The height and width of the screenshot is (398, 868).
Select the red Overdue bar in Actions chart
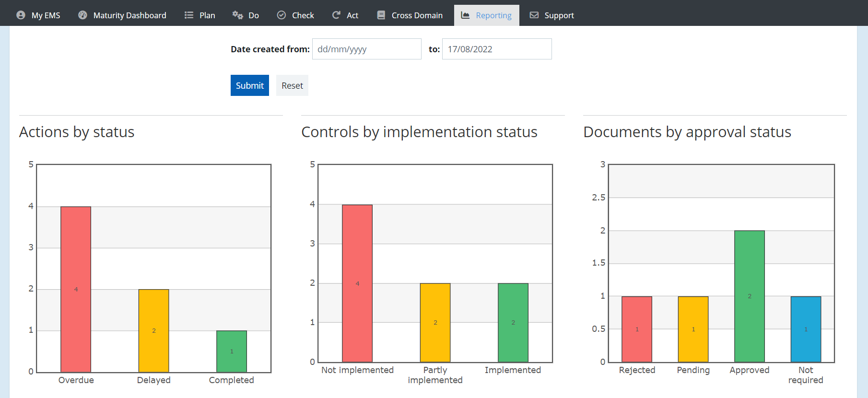76,289
